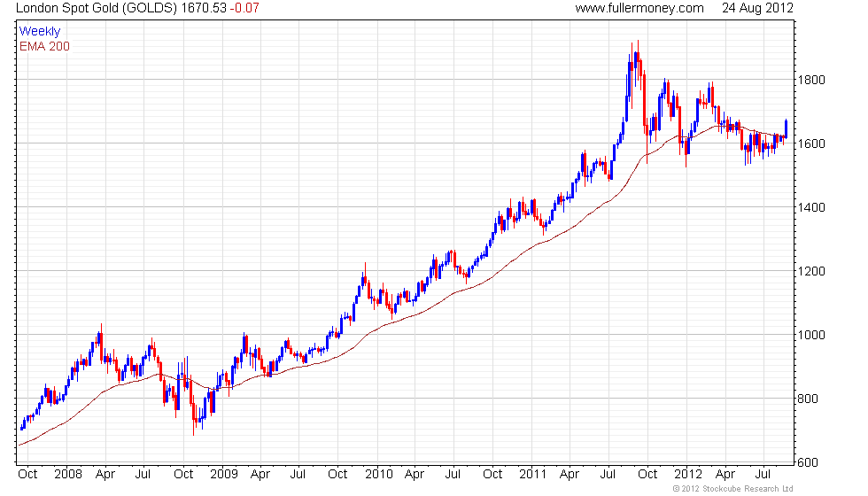
Task: Click the latest blue weekly candle near 1670
Action: [x=787, y=128]
